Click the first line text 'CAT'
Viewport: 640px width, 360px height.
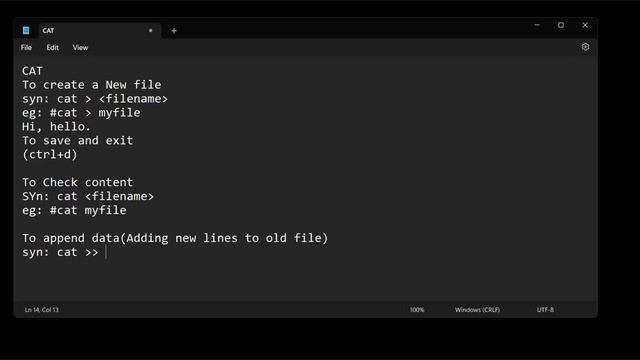pyautogui.click(x=32, y=71)
